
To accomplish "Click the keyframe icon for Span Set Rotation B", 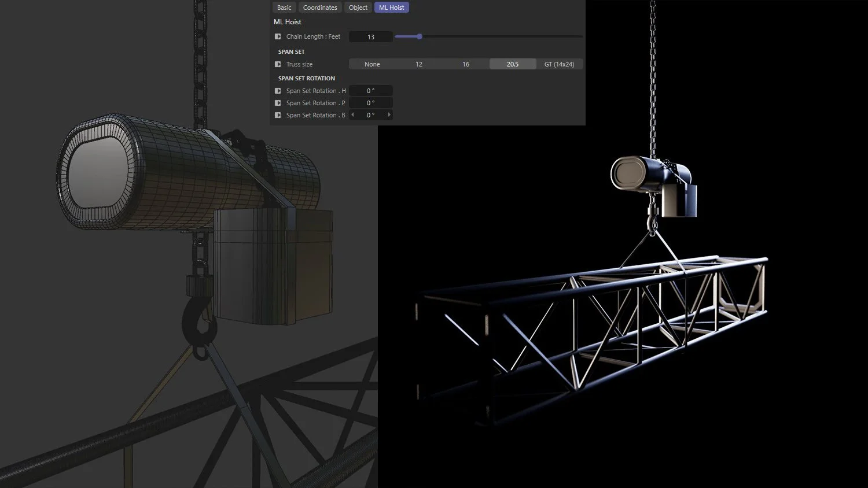I will 278,115.
